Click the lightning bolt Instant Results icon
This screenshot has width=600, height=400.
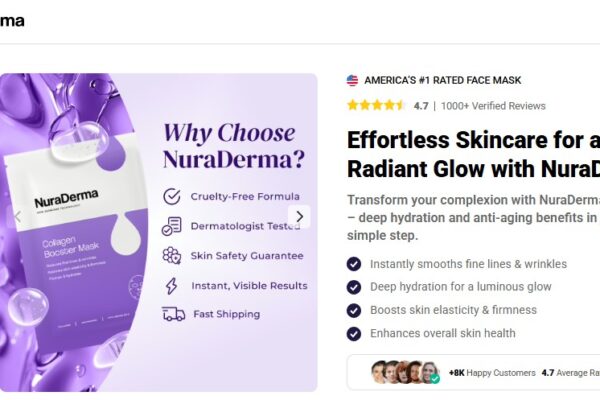tap(172, 285)
